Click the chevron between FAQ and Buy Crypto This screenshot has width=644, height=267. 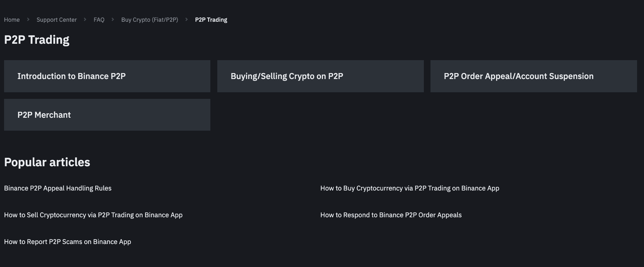(x=113, y=20)
